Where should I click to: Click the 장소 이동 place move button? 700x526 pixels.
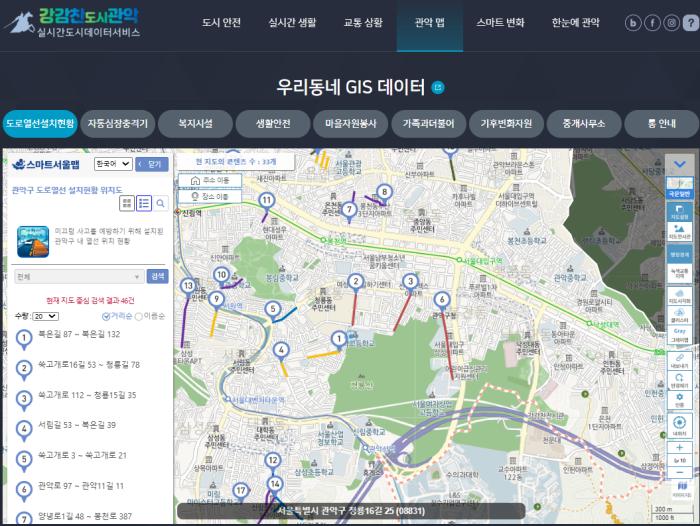point(210,196)
